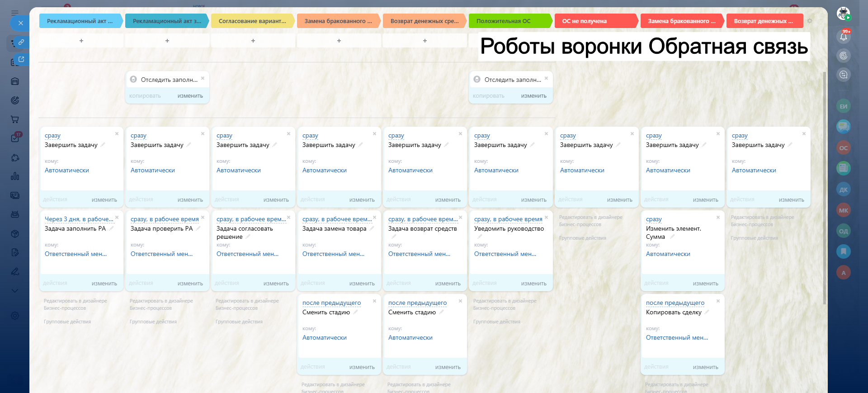Select the Положительная ОС stage
The height and width of the screenshot is (393, 868).
coord(510,21)
